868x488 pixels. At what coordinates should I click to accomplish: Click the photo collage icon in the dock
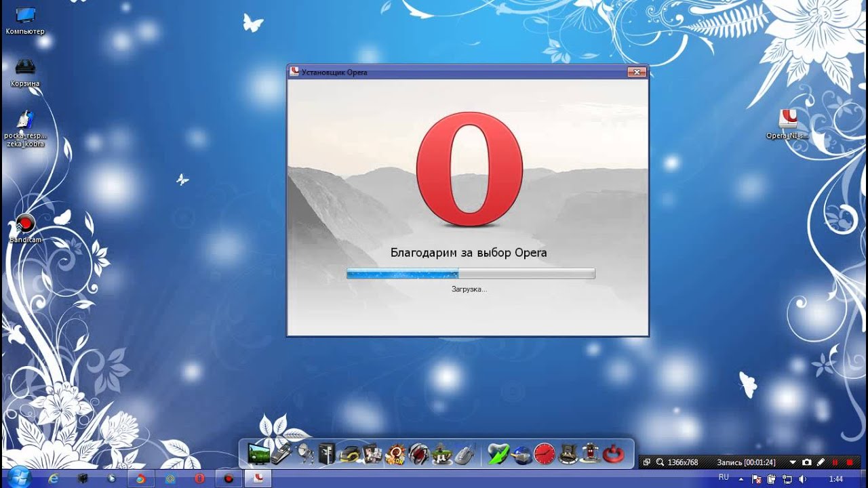coord(372,453)
